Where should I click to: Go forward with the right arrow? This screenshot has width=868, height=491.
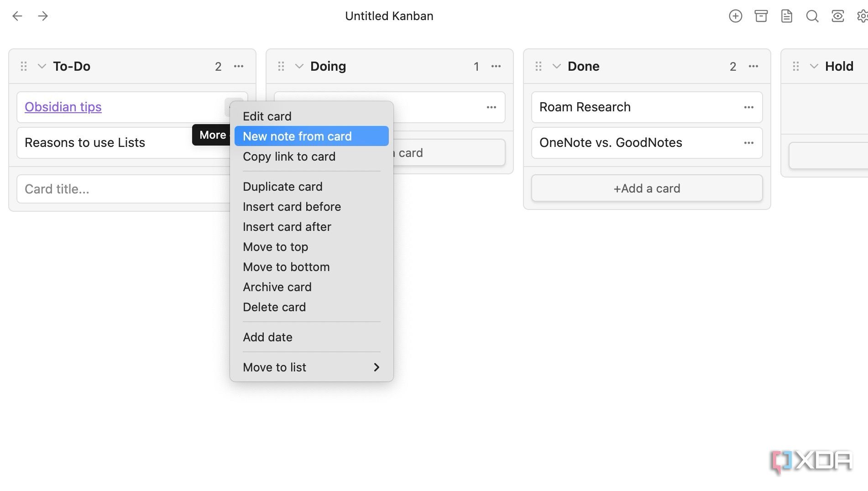(43, 16)
